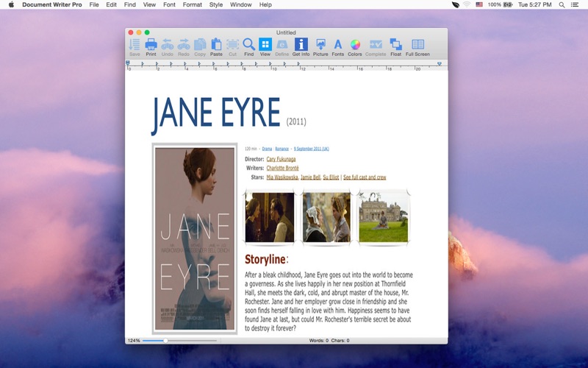
Task: Open the Font menu
Action: 169,4
